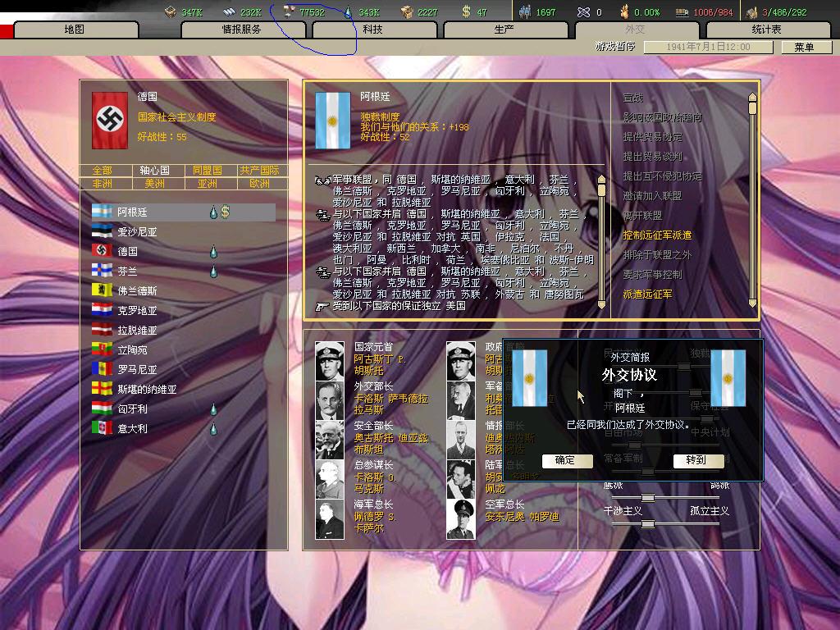
Task: Click the supplies crate icon showing 2227
Action: [x=407, y=11]
